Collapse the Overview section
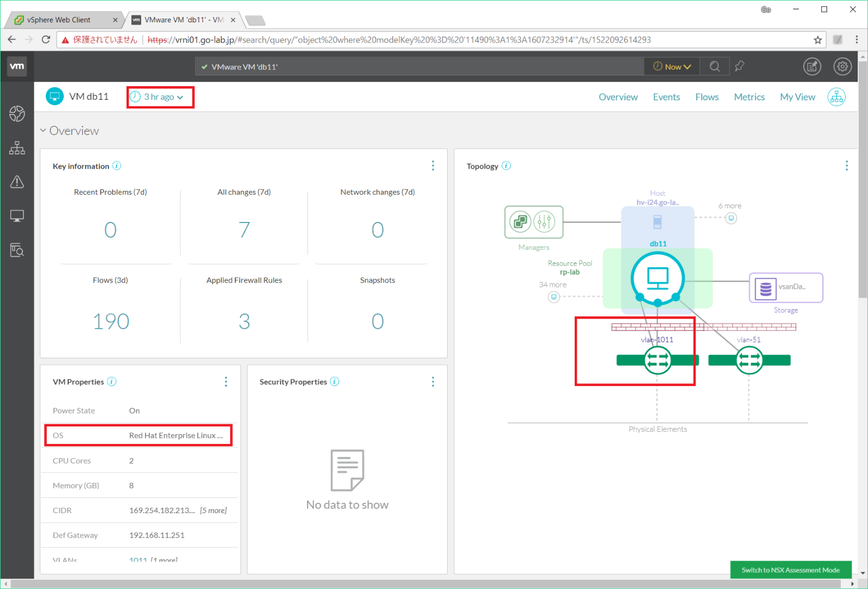 (x=43, y=131)
